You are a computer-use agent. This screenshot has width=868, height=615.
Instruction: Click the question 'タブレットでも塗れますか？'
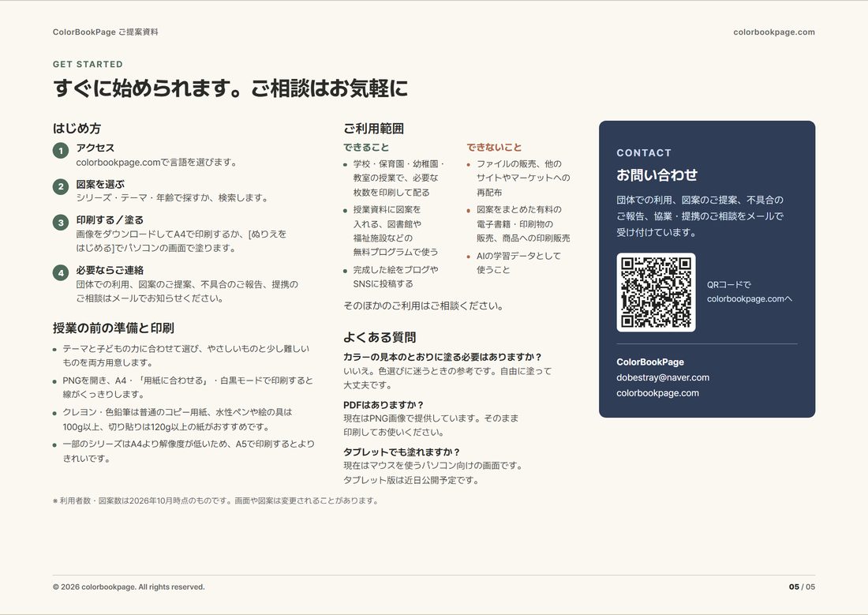click(402, 452)
